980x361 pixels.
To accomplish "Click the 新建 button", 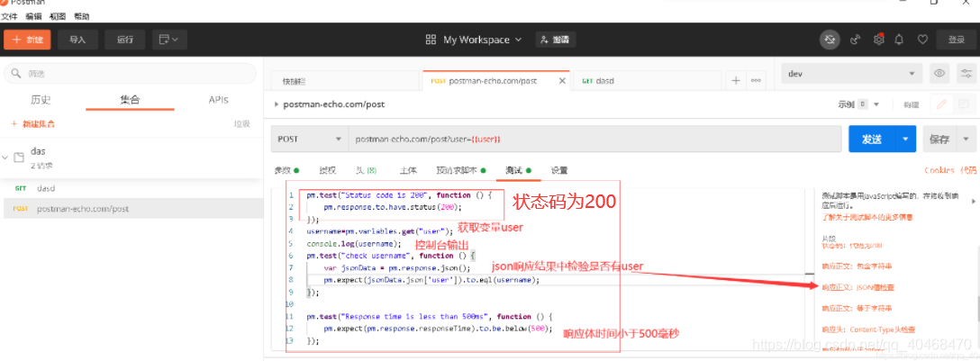I will [27, 40].
